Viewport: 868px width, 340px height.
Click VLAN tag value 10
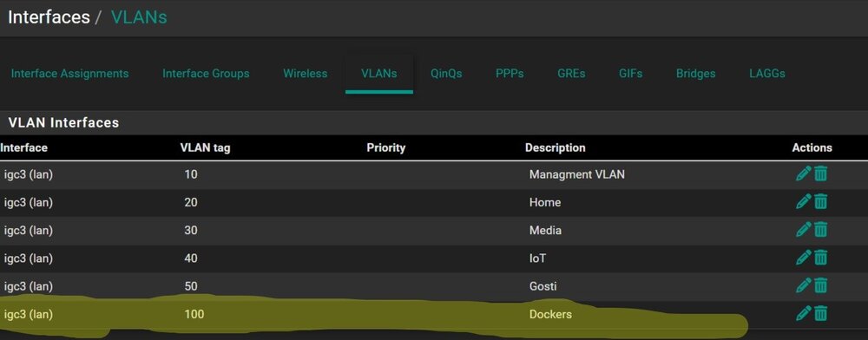(191, 174)
